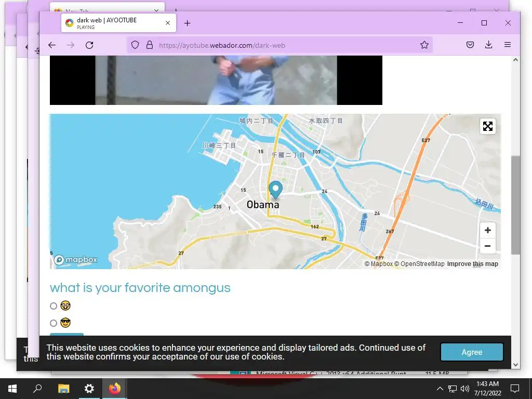The image size is (532, 399).
Task: Open Settings gear in taskbar
Action: coord(89,389)
